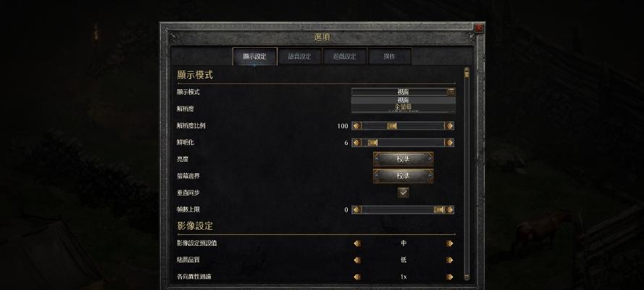The height and width of the screenshot is (290, 644).
Task: Collapse the 顯示模式 dropdown via its arrow
Action: (451, 92)
